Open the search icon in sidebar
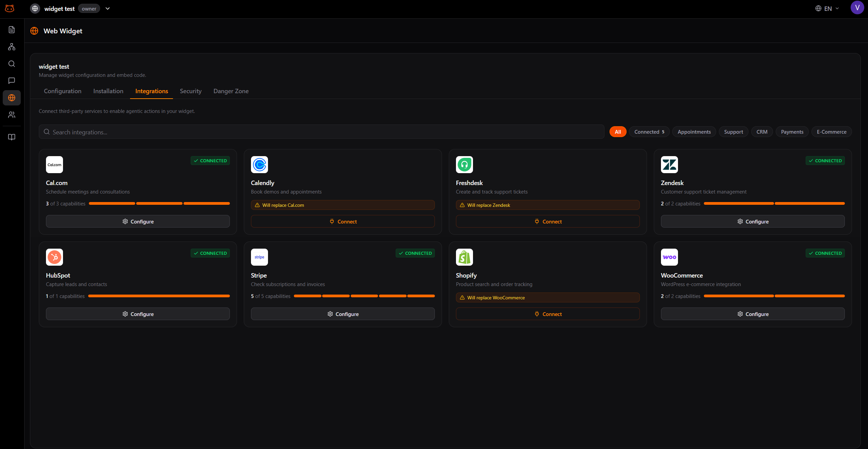This screenshot has height=449, width=868. coord(12,64)
